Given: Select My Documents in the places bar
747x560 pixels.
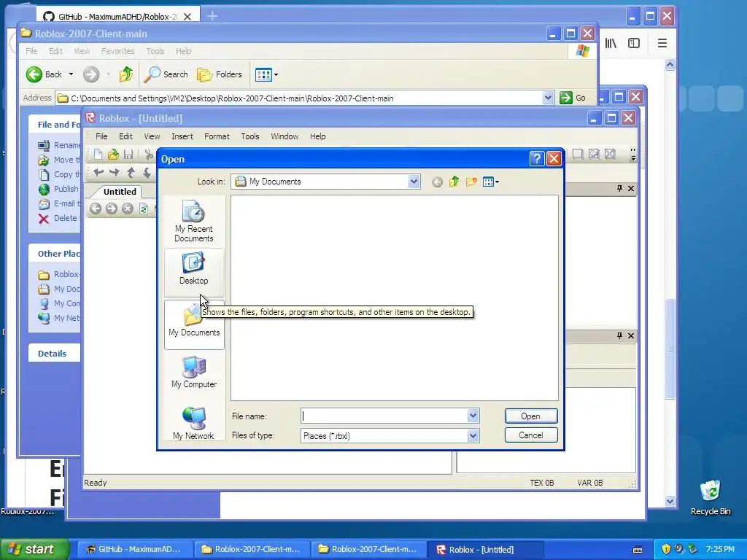Looking at the screenshot, I should pos(194,324).
